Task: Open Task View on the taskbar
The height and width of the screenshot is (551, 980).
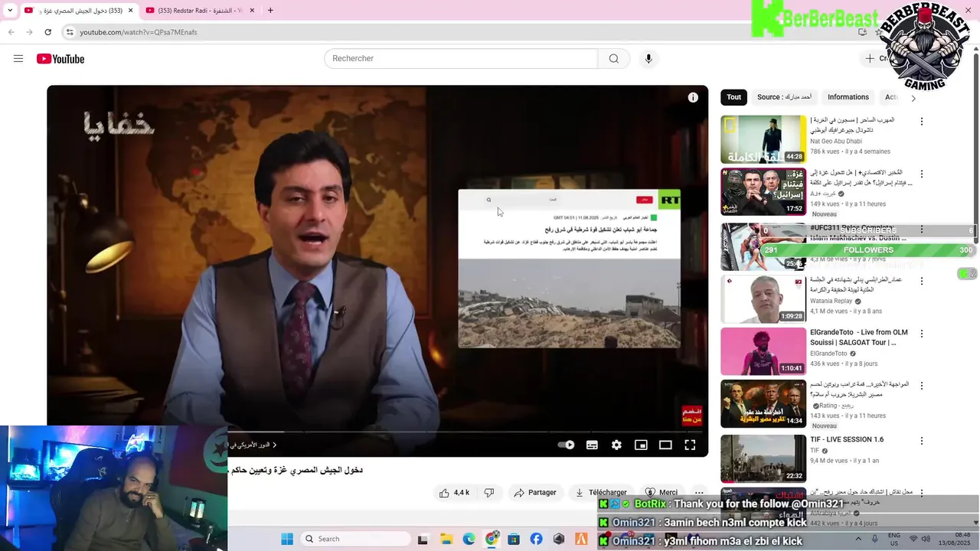Action: click(x=423, y=540)
